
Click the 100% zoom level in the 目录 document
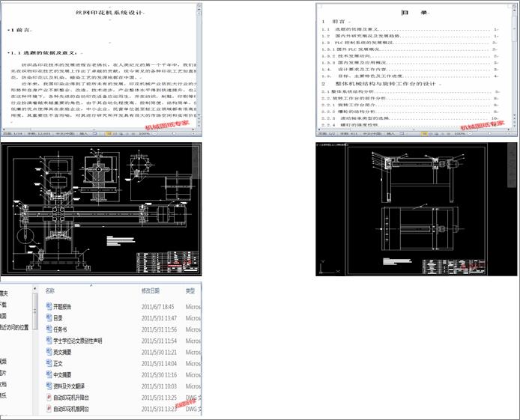460,133
